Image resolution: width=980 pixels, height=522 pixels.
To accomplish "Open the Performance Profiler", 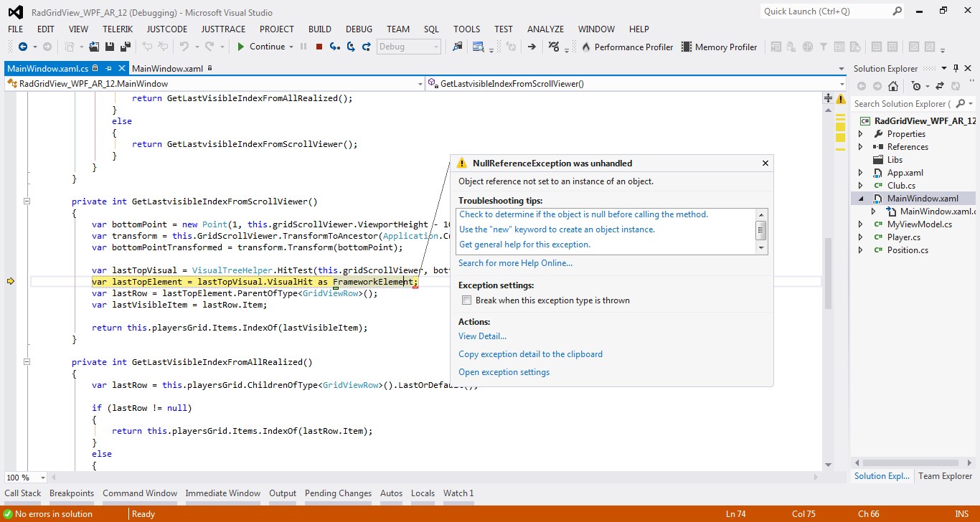I will [x=626, y=47].
